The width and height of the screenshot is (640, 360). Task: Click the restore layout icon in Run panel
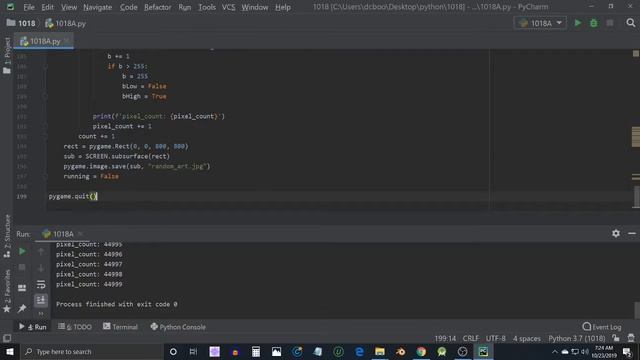pyautogui.click(x=22, y=288)
